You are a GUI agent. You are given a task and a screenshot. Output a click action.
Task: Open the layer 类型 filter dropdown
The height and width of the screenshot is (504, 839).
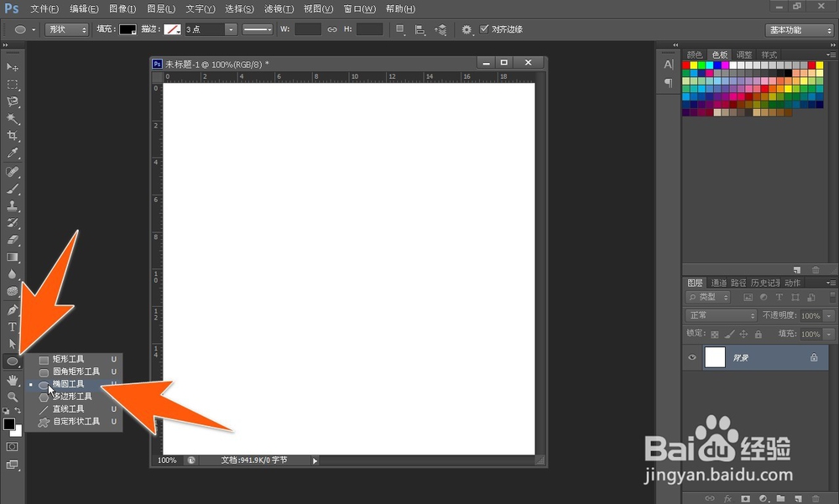708,297
